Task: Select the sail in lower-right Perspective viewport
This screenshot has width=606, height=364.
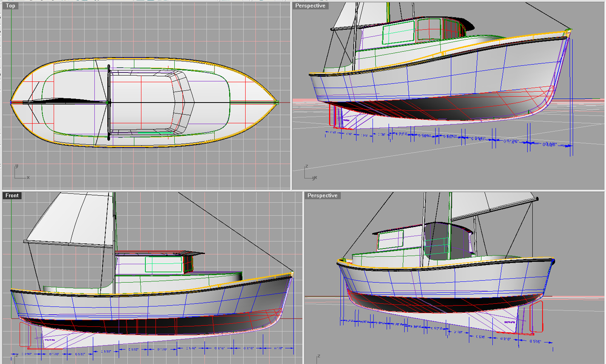Action: (x=491, y=207)
